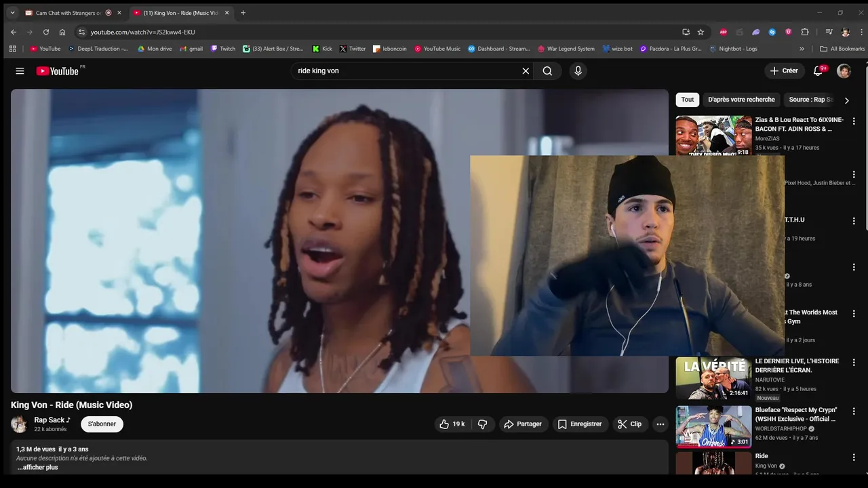Click the Enregistrer button
868x488 pixels.
[x=580, y=424]
